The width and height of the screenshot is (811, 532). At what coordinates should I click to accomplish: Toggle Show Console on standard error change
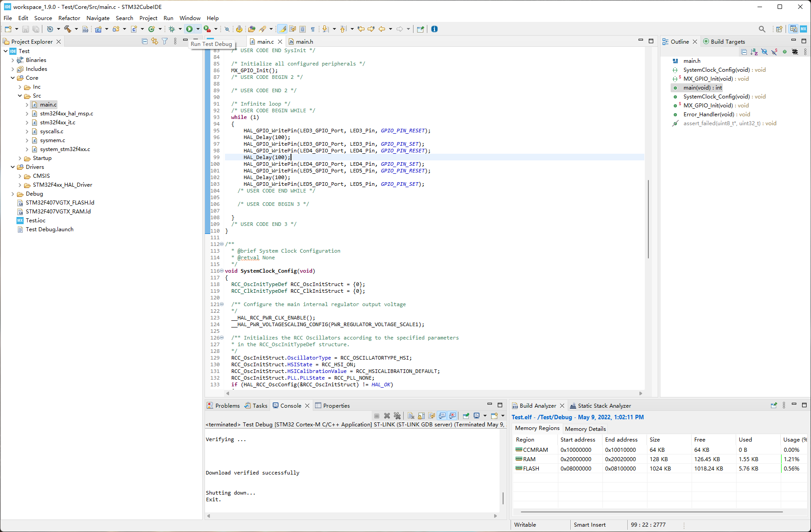pyautogui.click(x=452, y=416)
